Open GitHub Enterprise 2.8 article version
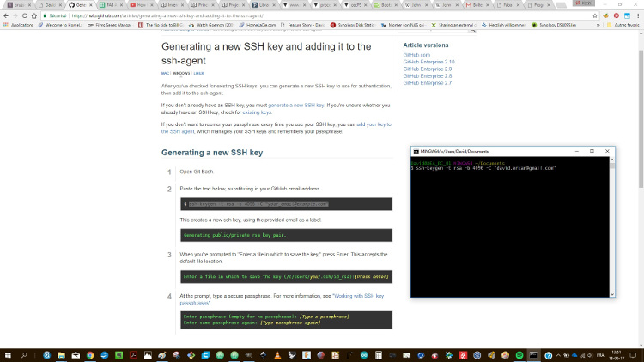The image size is (644, 362). click(427, 76)
